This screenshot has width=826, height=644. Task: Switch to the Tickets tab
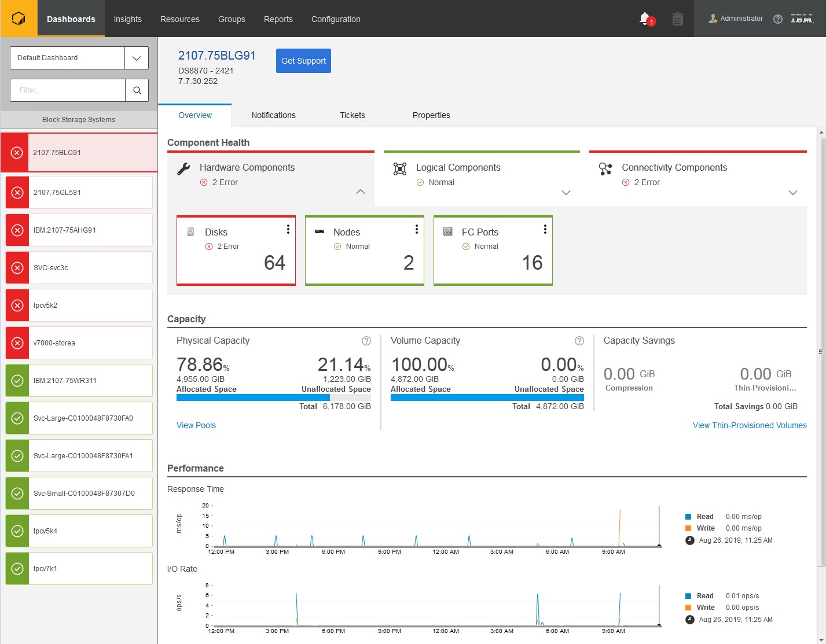tap(353, 115)
